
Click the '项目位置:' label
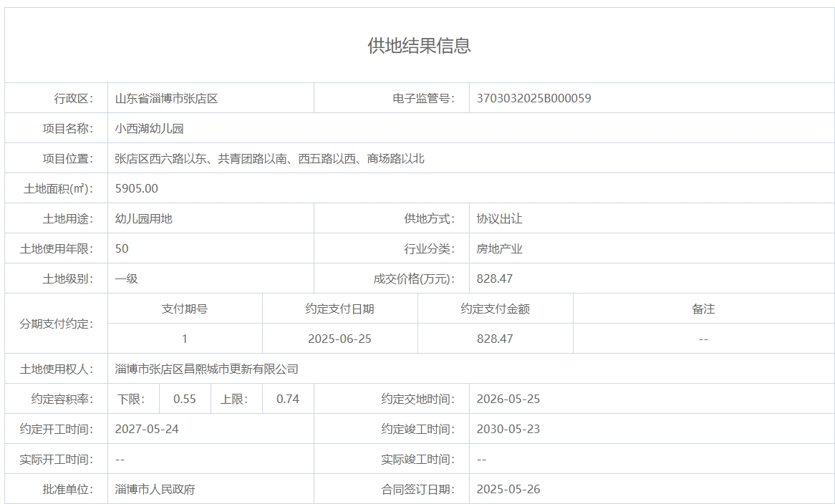click(67, 159)
